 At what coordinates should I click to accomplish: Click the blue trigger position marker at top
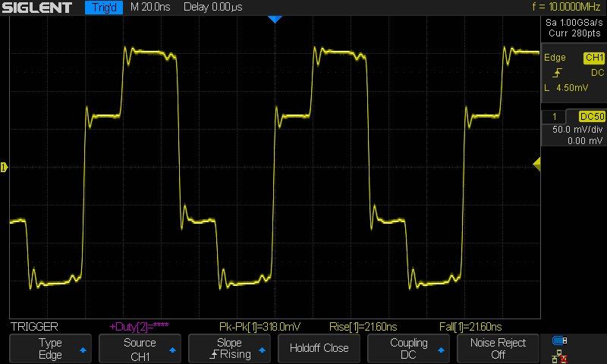[x=275, y=19]
